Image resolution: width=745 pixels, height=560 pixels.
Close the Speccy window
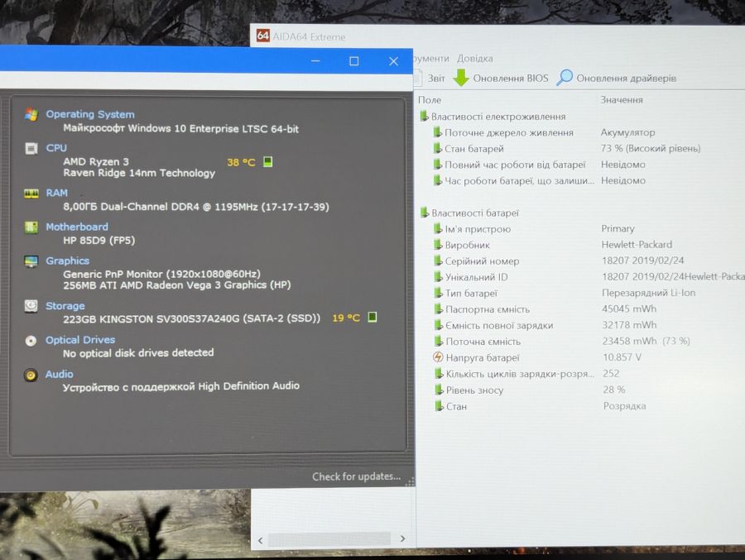(x=393, y=60)
